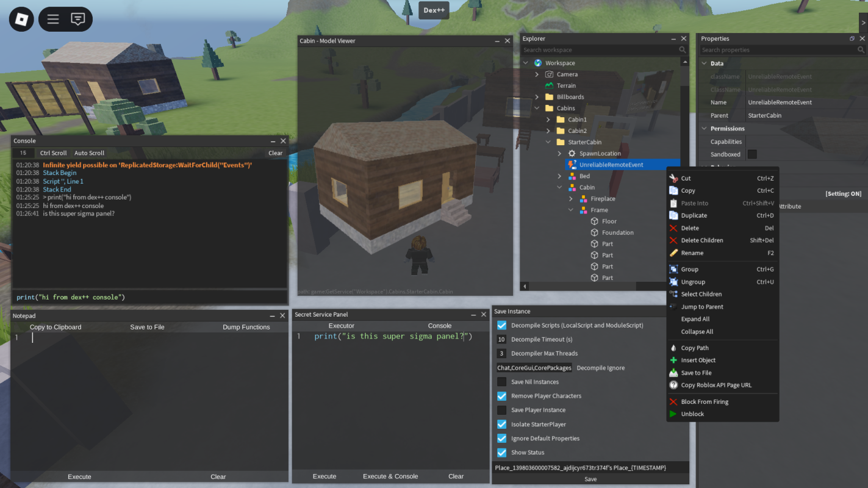Screen dimensions: 868x488
Task: Open the hamburger menu icon
Action: pos(53,20)
